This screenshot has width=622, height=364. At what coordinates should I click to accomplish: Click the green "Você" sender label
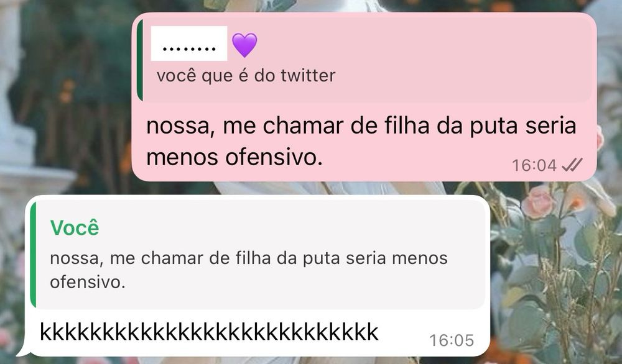[75, 228]
